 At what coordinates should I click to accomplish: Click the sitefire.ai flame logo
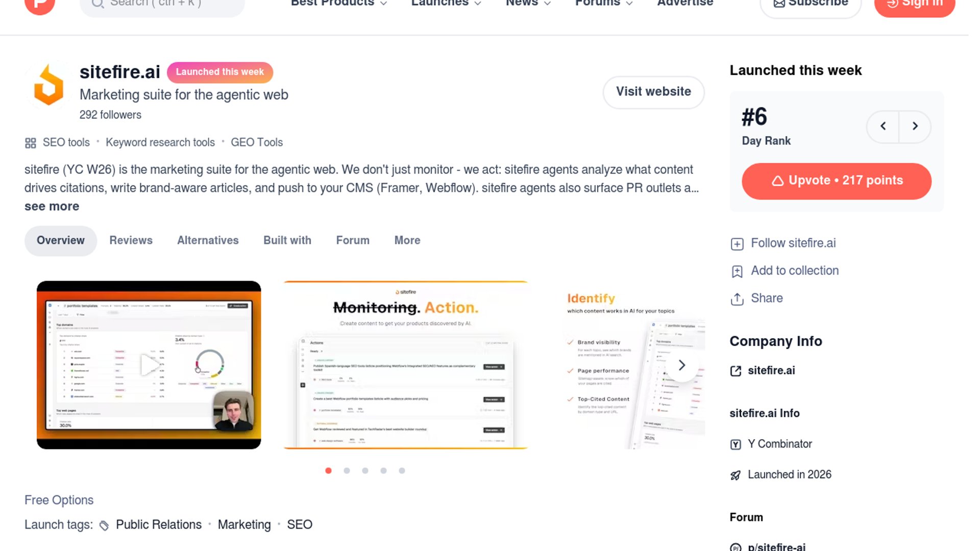coord(48,85)
